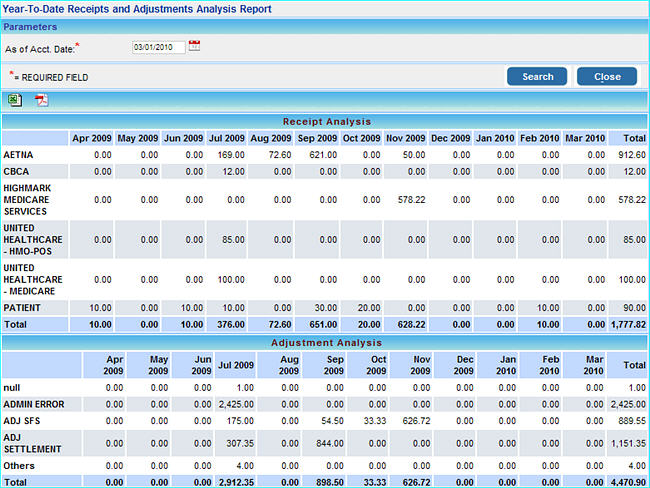Screen dimensions: 650x488
Task: Select the AETNA row label
Action: 19,155
